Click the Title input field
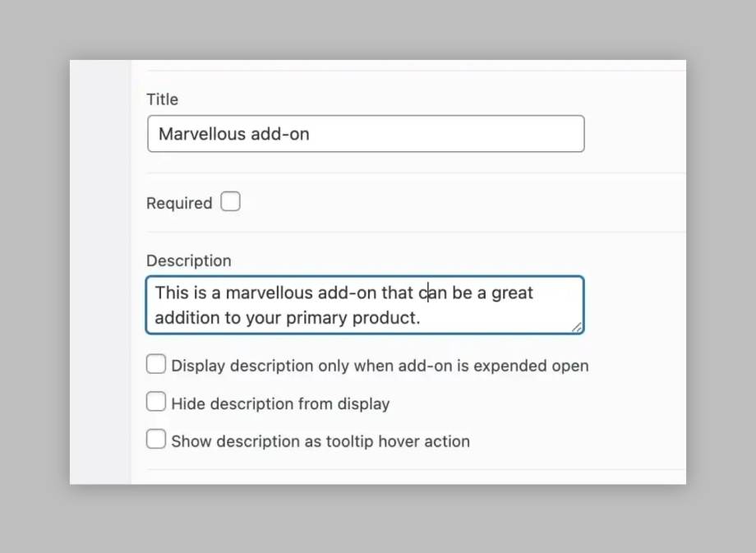 click(x=366, y=134)
